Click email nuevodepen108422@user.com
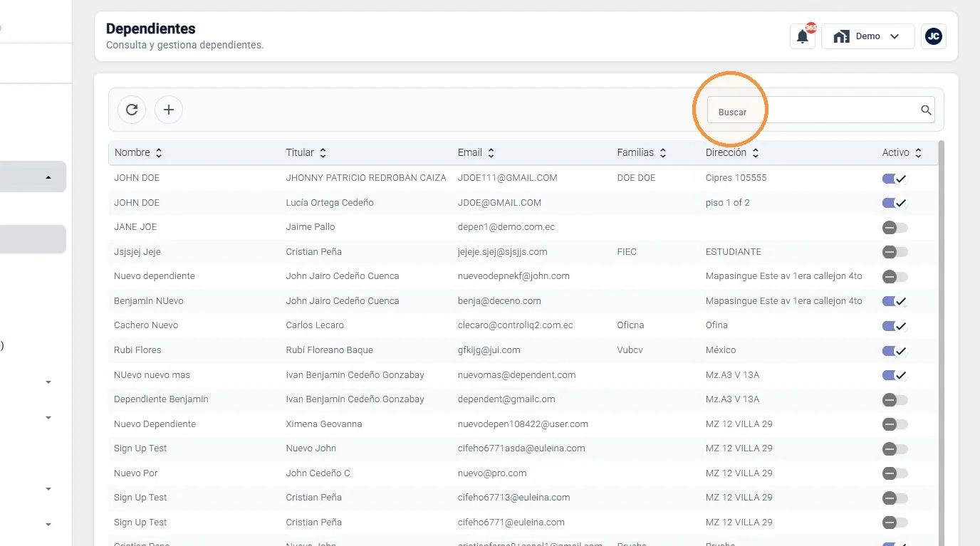The height and width of the screenshot is (546, 980). pos(523,424)
